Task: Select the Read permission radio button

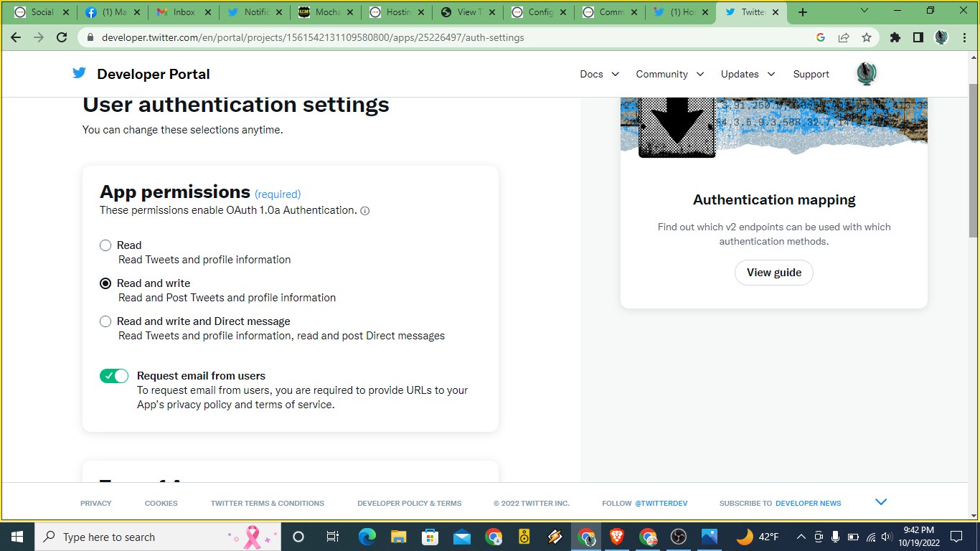Action: 105,245
